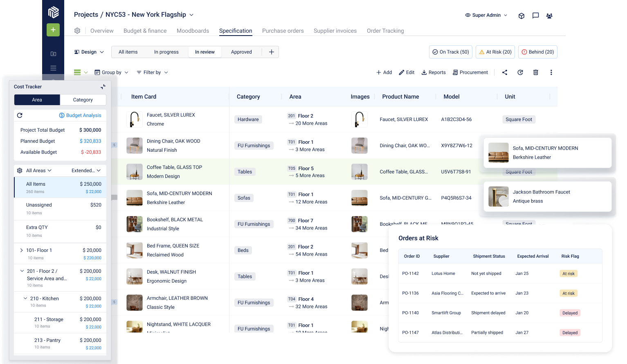The width and height of the screenshot is (627, 364).
Task: Click the trash delete icon
Action: point(536,72)
